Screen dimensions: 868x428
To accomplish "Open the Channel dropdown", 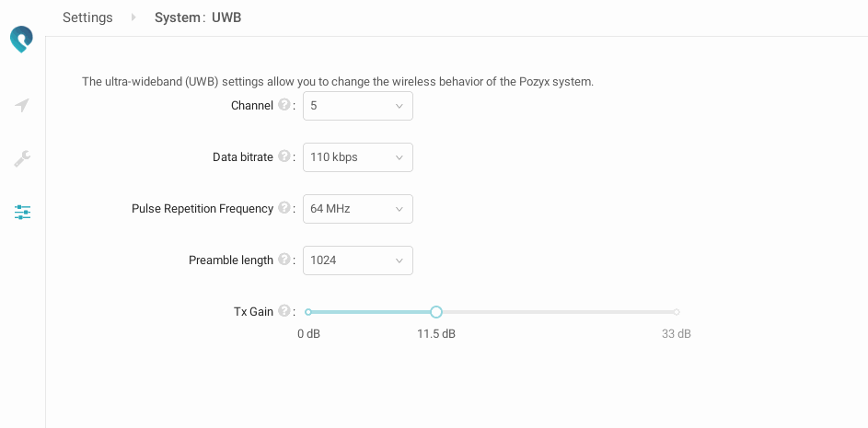I will tap(357, 106).
